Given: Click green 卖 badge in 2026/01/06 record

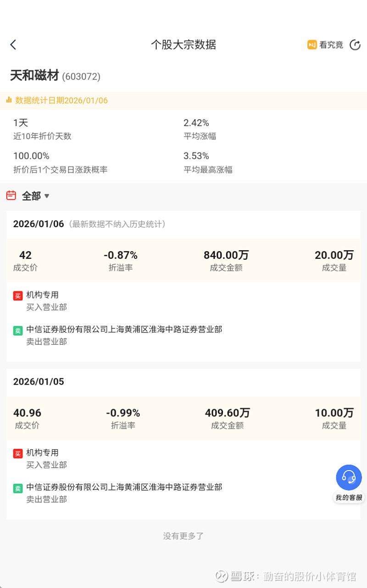Looking at the screenshot, I should (18, 330).
